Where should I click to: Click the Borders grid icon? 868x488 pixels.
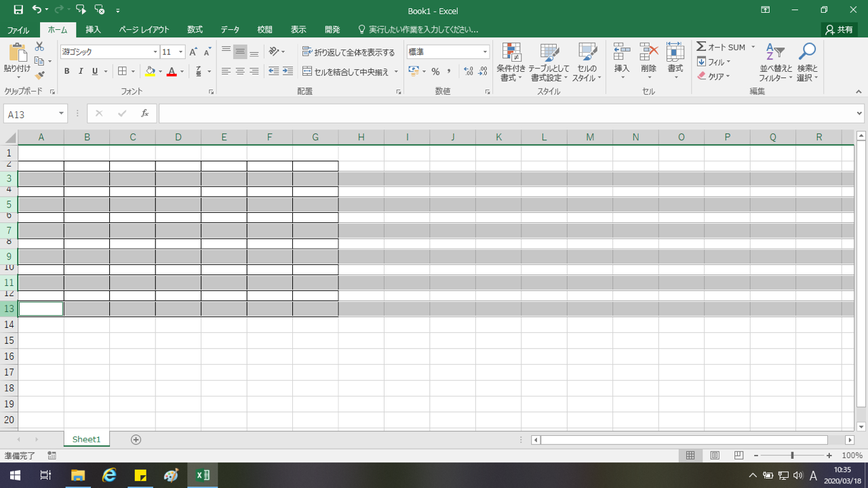point(122,71)
